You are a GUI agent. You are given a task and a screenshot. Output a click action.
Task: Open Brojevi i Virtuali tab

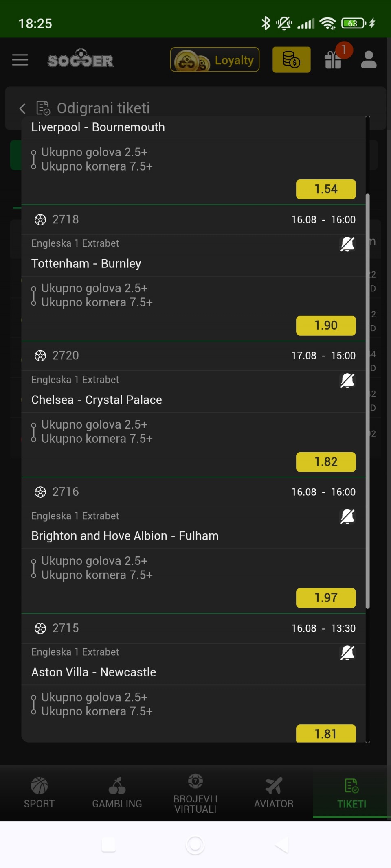[x=195, y=793]
